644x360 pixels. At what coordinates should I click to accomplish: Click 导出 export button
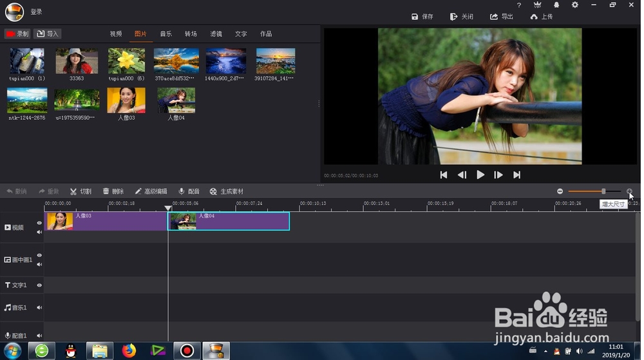point(502,16)
